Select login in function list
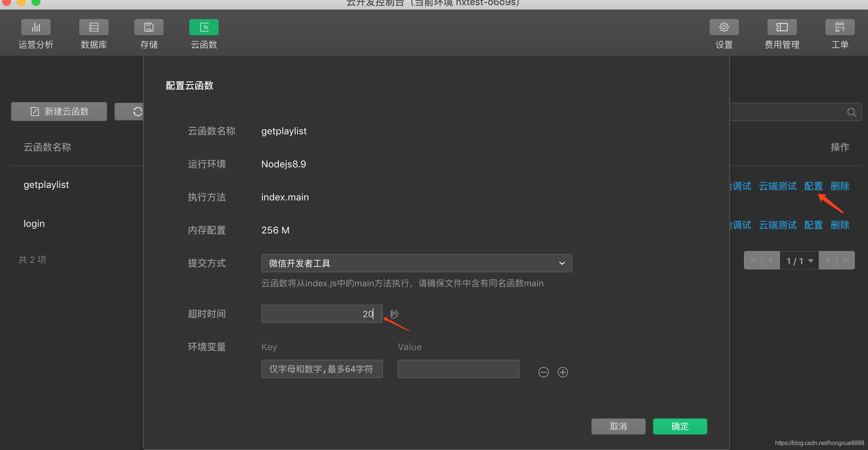 [x=34, y=224]
